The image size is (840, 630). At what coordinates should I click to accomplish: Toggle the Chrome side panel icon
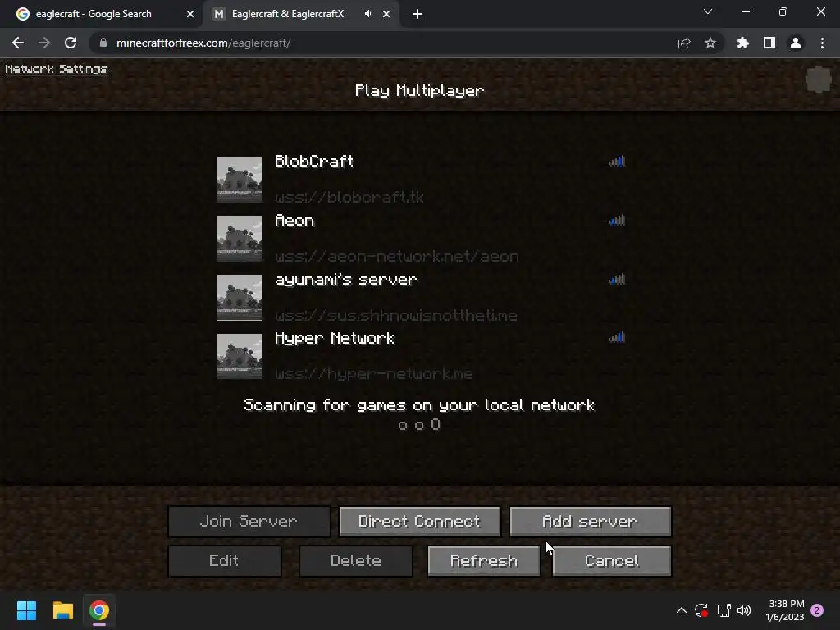tap(769, 43)
